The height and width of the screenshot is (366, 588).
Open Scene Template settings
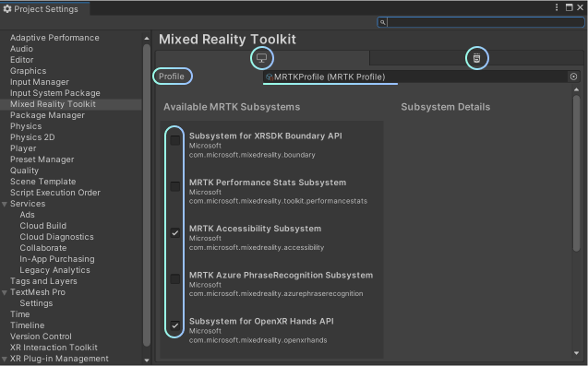[42, 182]
